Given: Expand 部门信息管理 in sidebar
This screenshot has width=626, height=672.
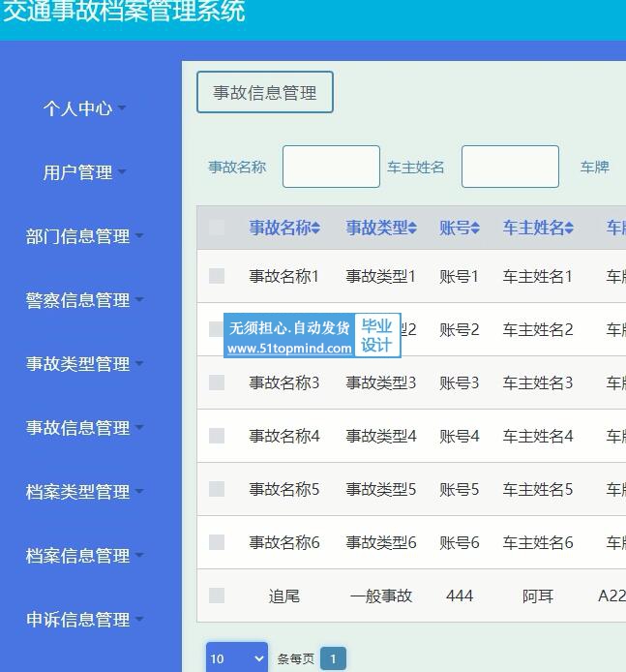Looking at the screenshot, I should 84,236.
